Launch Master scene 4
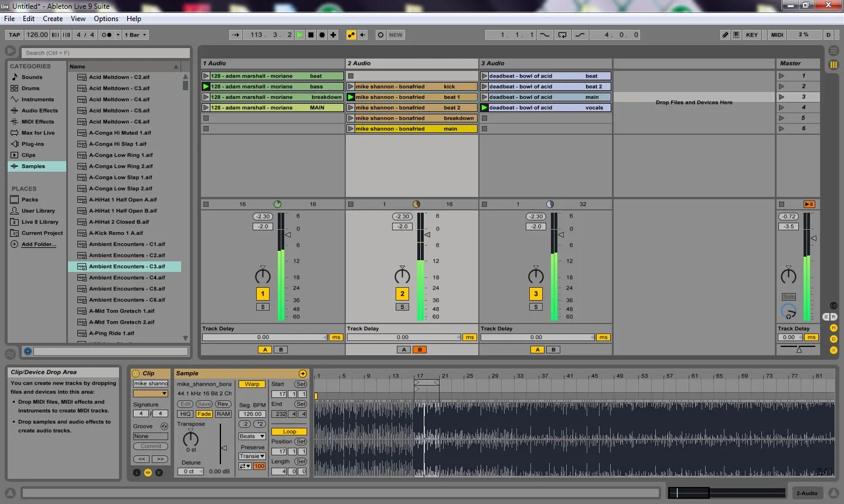Viewport: 844px width, 504px height. (x=781, y=108)
